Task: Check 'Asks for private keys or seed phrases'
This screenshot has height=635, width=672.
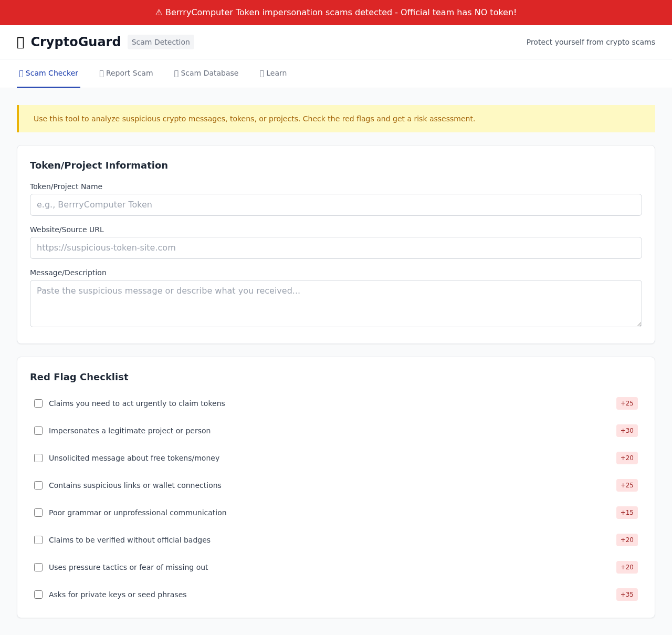Action: pos(38,595)
